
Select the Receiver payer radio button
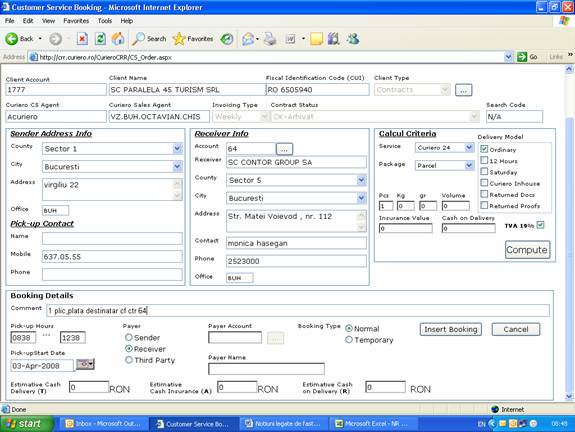[x=129, y=348]
